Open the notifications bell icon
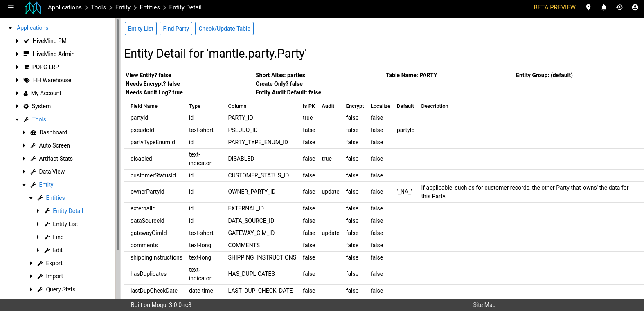Image resolution: width=644 pixels, height=311 pixels. tap(604, 7)
